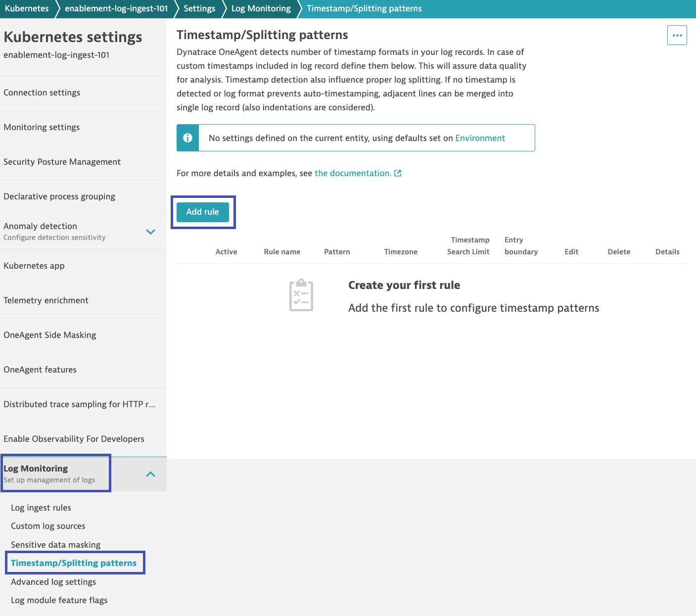The width and height of the screenshot is (696, 616).
Task: Open Declarative process grouping
Action: pyautogui.click(x=83, y=197)
